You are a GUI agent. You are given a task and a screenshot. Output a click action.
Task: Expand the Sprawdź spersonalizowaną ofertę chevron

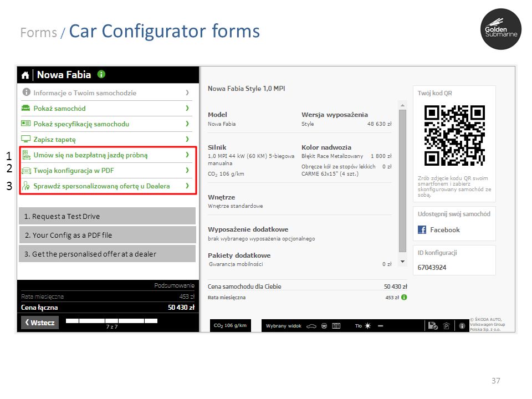(x=187, y=186)
